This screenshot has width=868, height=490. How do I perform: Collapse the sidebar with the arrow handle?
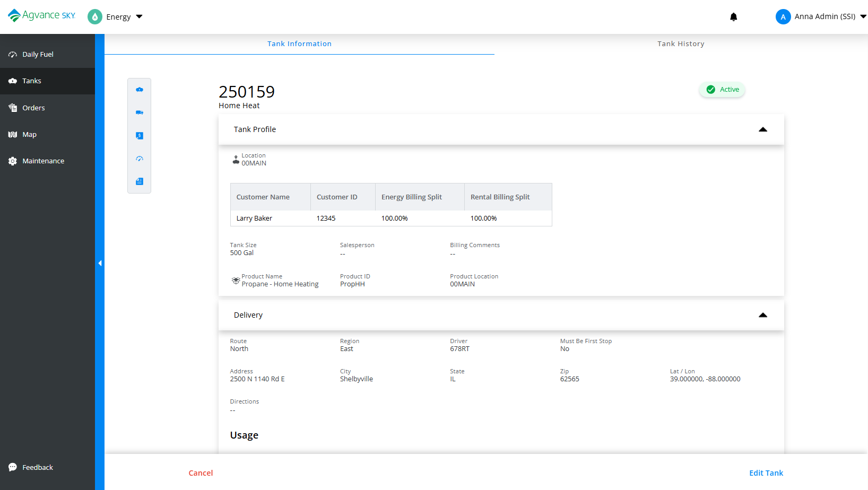(100, 263)
